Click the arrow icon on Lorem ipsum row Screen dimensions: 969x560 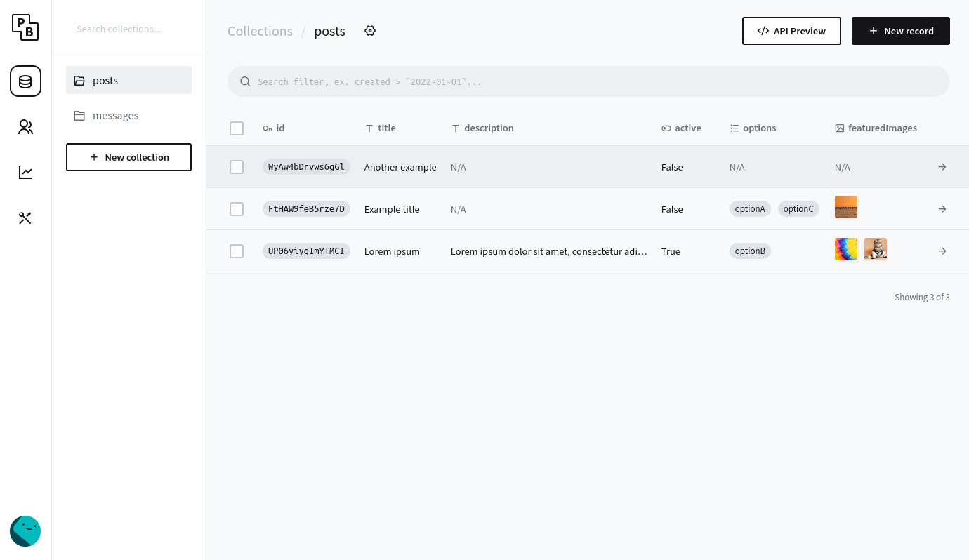[942, 251]
